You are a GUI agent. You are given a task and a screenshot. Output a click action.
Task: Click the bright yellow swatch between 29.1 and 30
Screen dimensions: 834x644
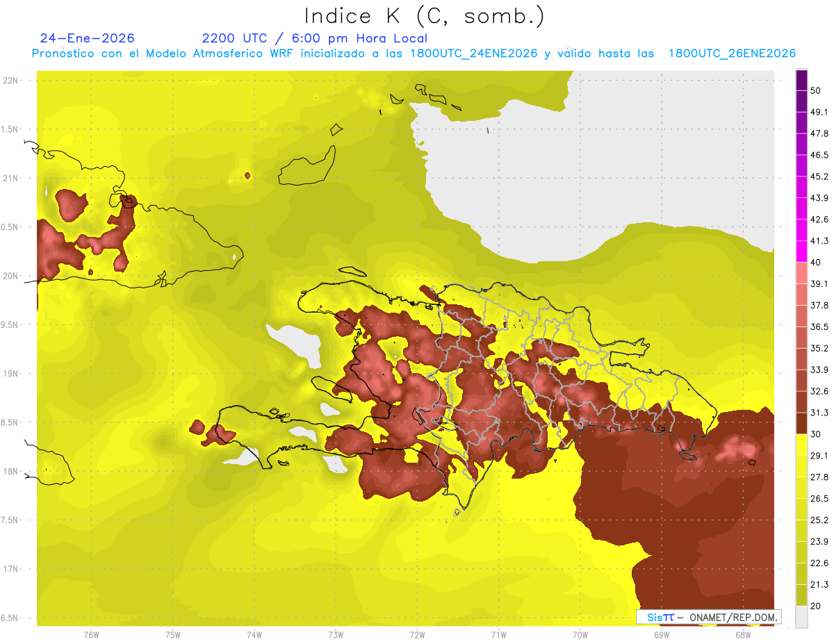click(x=802, y=445)
